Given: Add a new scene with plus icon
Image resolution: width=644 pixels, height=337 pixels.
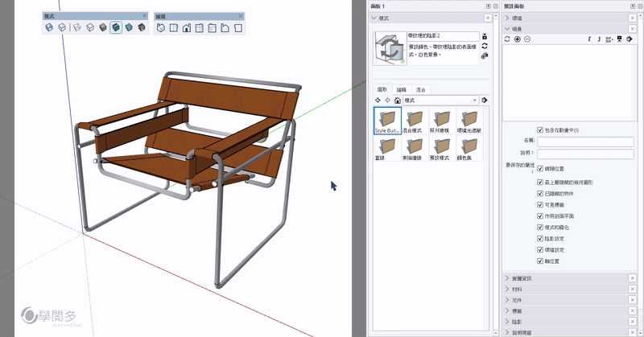Looking at the screenshot, I should 518,39.
